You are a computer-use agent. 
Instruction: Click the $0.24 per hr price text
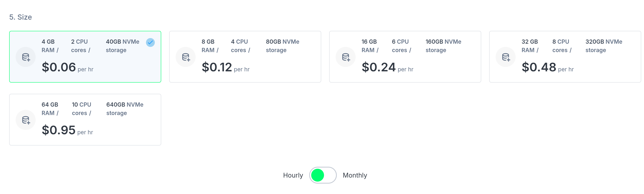click(x=379, y=67)
